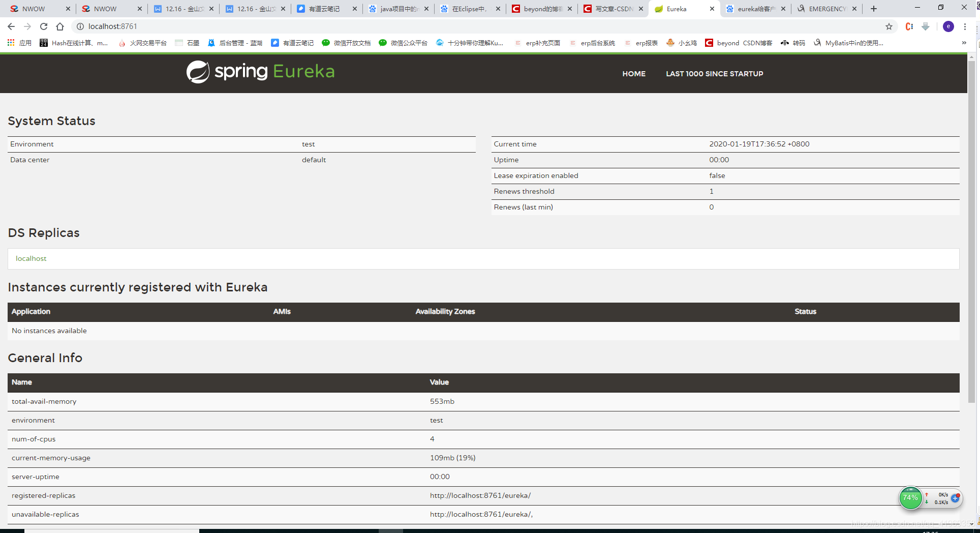Open the beyond CSDN博客 bookmark

pos(739,43)
